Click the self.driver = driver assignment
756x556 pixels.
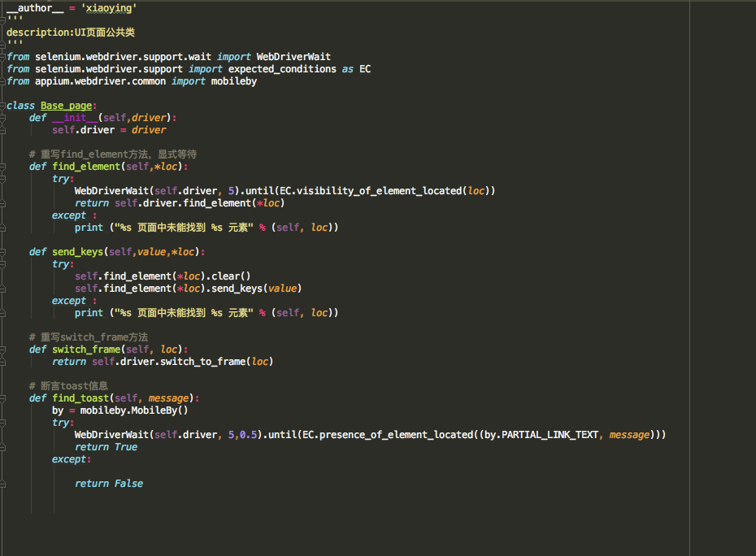point(109,130)
